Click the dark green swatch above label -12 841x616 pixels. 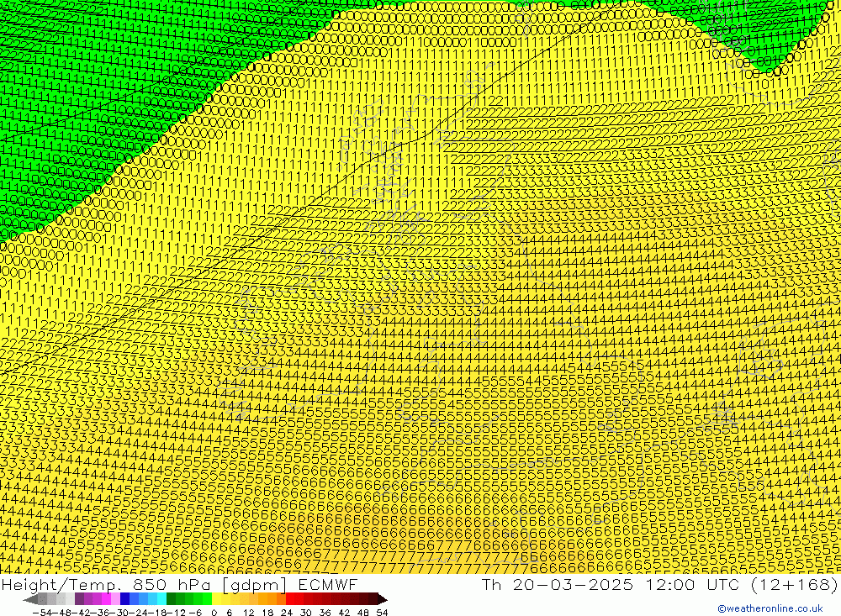(171, 599)
